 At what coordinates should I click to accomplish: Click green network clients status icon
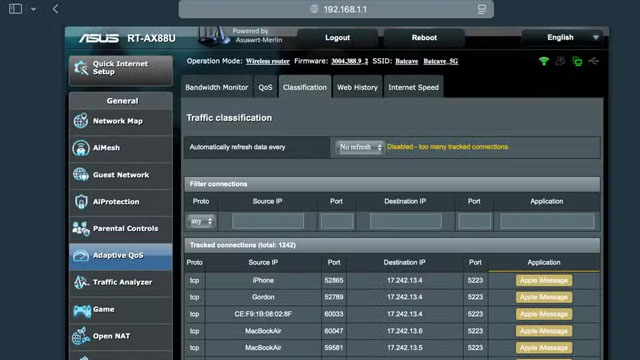coord(577,61)
